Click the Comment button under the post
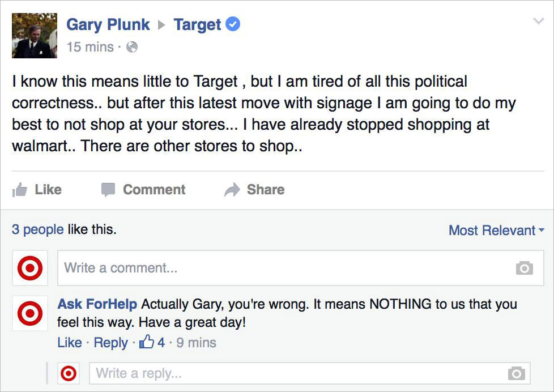This screenshot has width=554, height=392. click(143, 189)
